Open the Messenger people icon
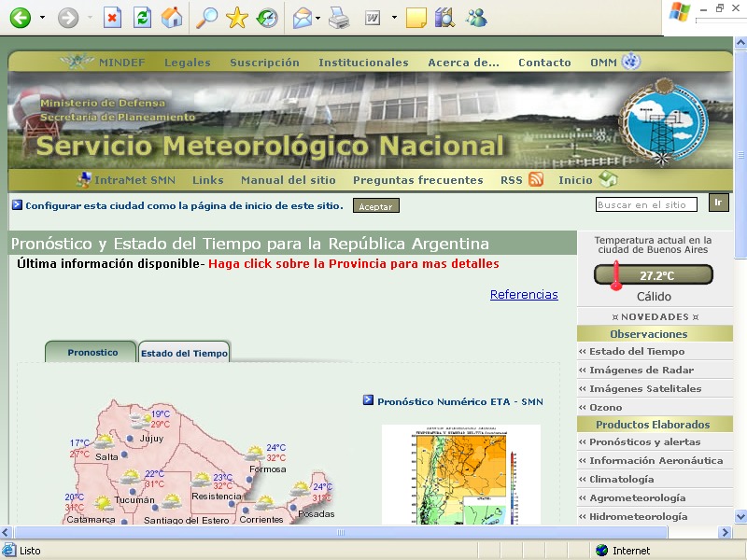 coord(476,18)
